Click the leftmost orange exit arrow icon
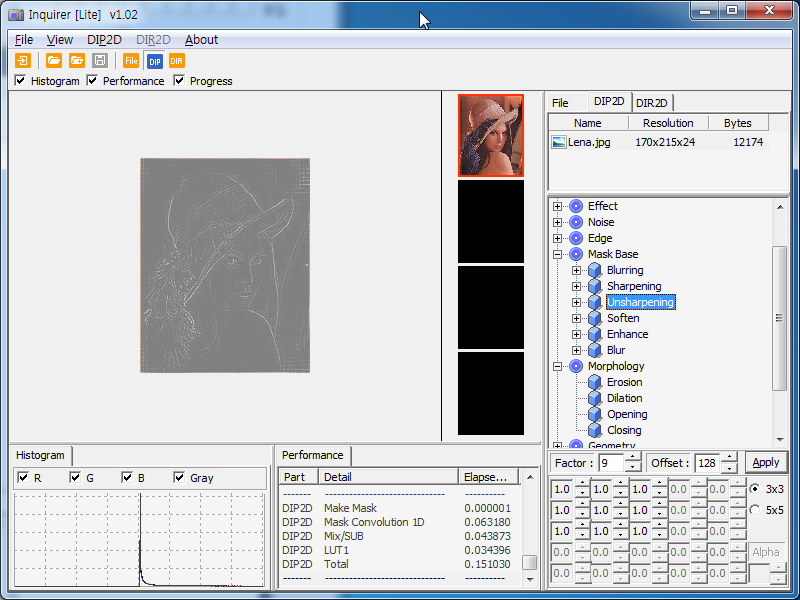 pyautogui.click(x=23, y=61)
